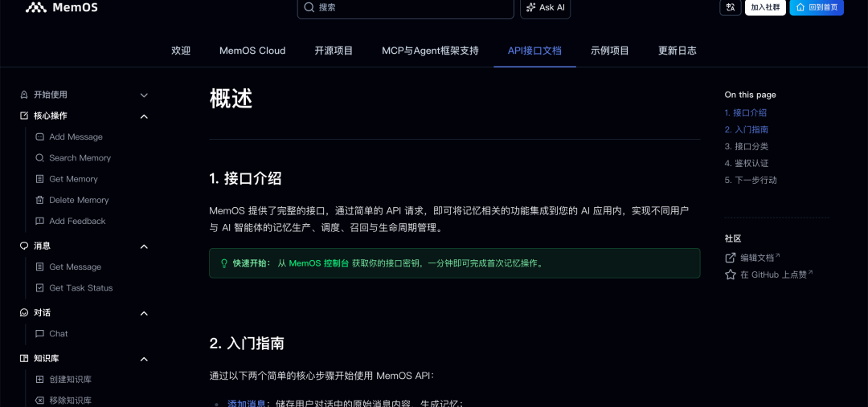Follow the MemOS 控制台 link
The width and height of the screenshot is (868, 407).
(319, 263)
